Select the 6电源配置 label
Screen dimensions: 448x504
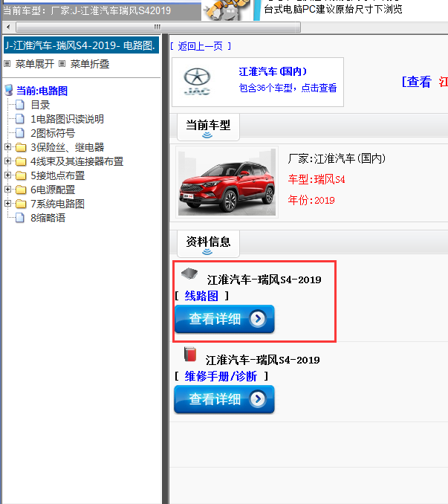click(53, 190)
